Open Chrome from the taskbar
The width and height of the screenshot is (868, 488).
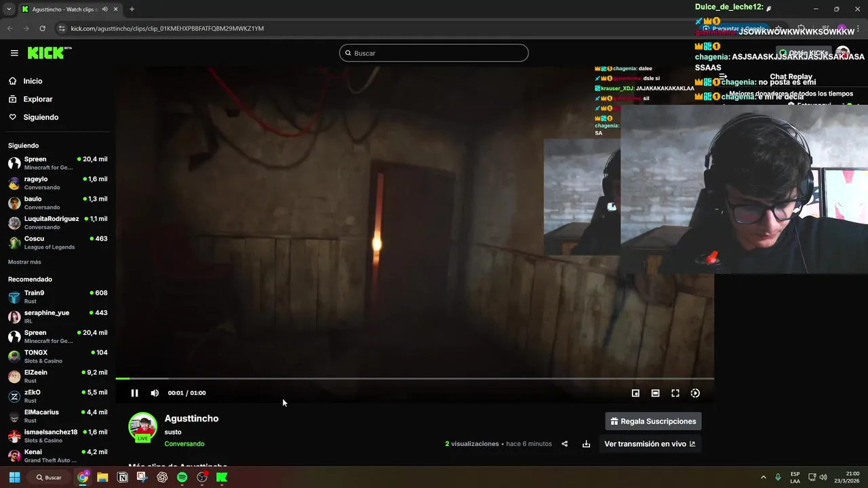[83, 477]
